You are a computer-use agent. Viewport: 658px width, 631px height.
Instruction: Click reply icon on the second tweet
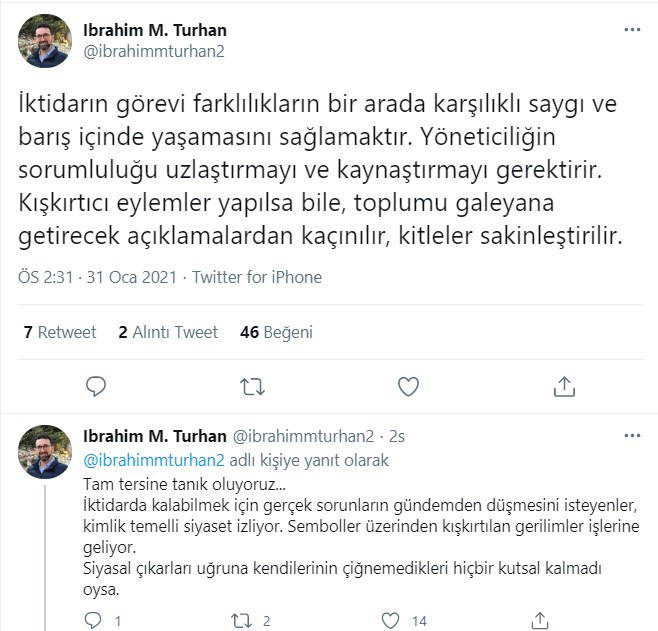(93, 621)
